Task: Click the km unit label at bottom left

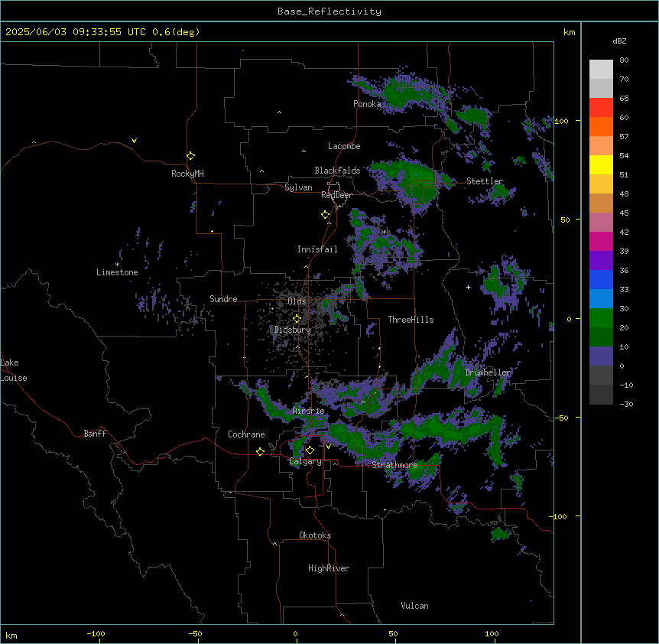Action: tap(11, 635)
